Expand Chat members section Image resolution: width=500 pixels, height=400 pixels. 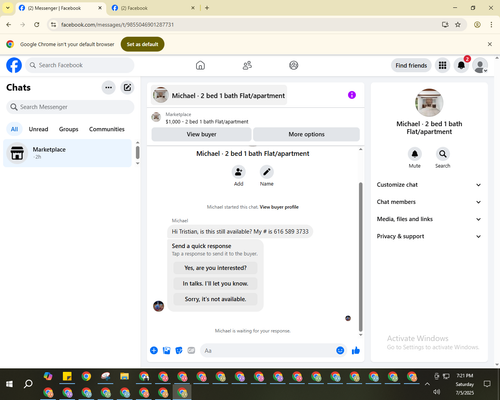tap(429, 202)
